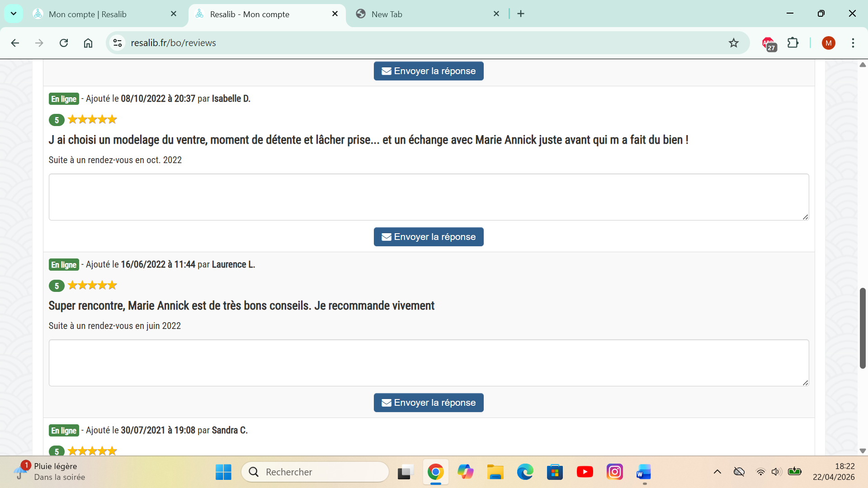The image size is (868, 488).
Task: Open Microsoft Store from the taskbar
Action: tap(555, 472)
